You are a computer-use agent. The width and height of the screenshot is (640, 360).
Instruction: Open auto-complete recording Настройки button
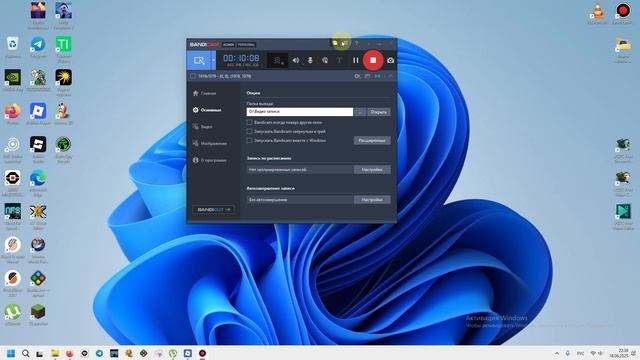click(372, 200)
